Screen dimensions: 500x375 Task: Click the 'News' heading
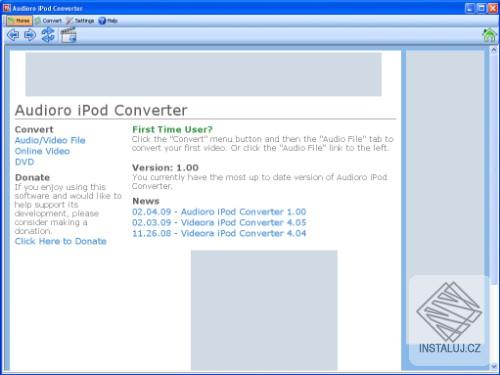pos(146,201)
